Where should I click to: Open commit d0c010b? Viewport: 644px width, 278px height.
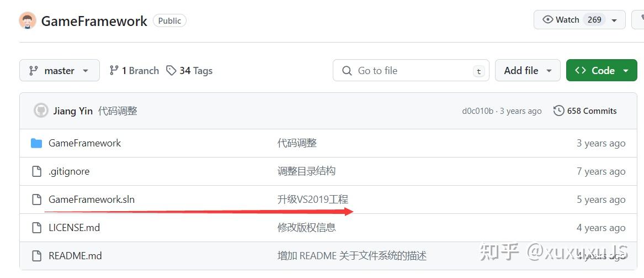pos(477,111)
